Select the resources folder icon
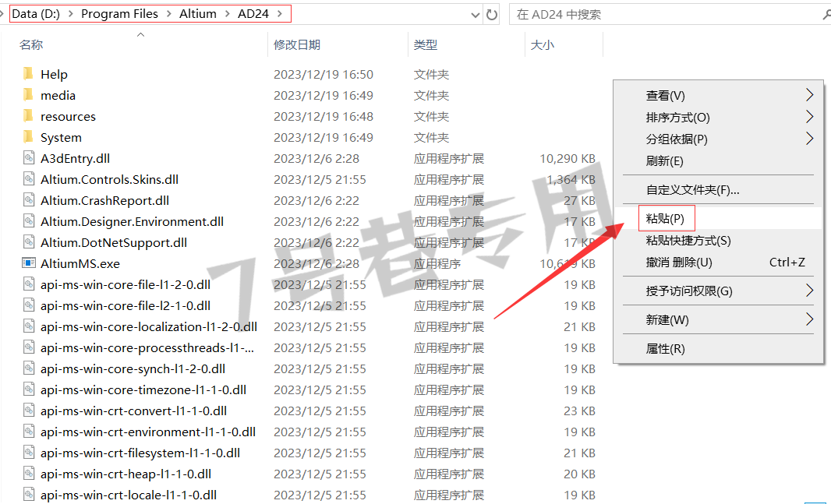Screen dimensions: 831x504 (x=28, y=116)
